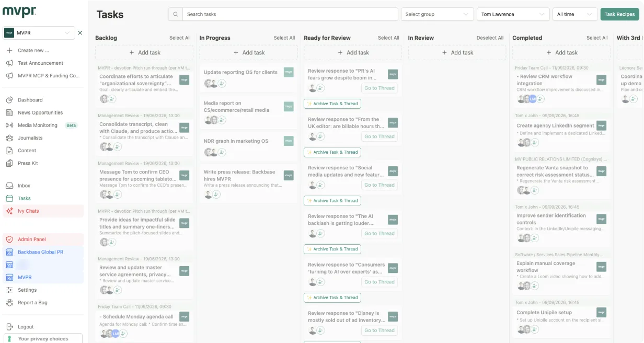Click the News Opportunities icon
Screen dimensions: 644x343
point(9,112)
